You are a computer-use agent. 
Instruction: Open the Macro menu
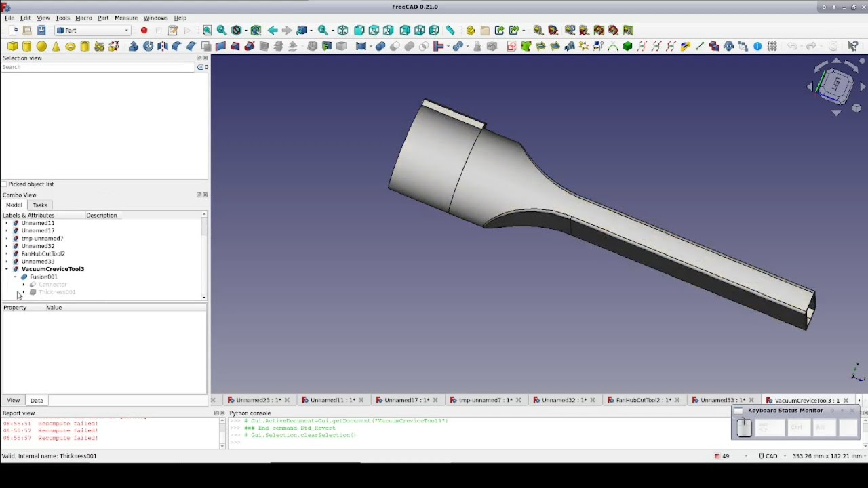[x=83, y=18]
